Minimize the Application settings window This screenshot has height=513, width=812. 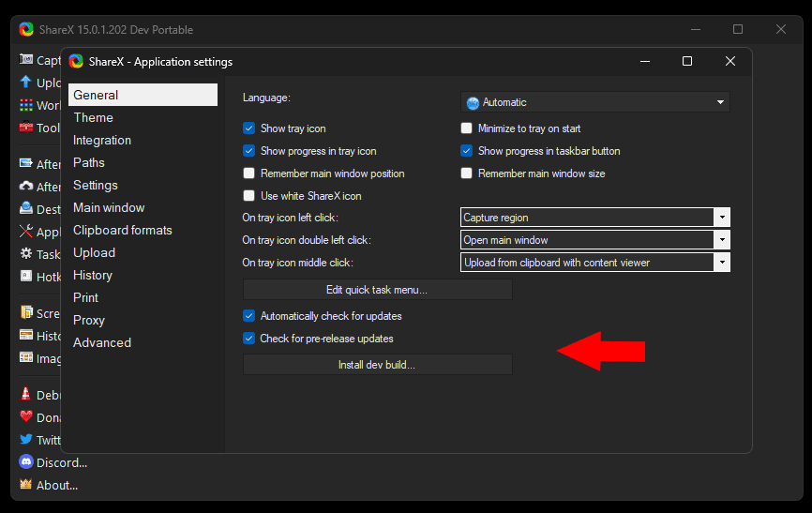point(645,61)
